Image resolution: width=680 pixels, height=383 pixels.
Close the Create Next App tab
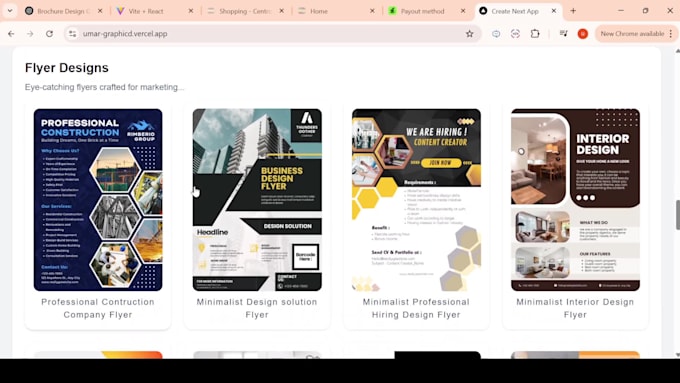[x=554, y=11]
